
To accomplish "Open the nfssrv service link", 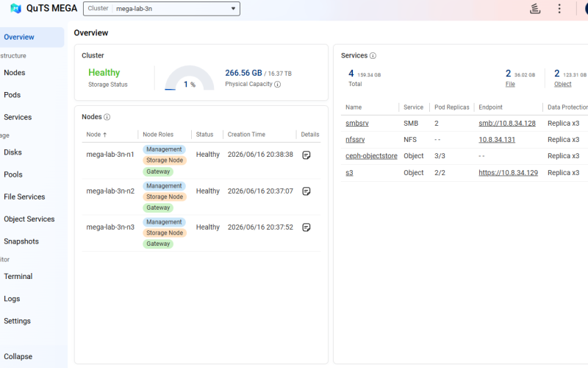I will pos(355,139).
